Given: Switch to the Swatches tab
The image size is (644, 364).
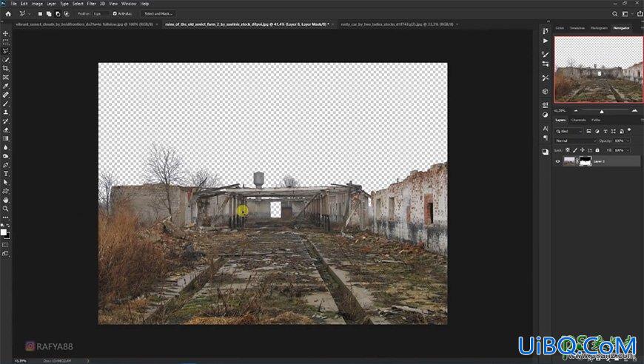Looking at the screenshot, I should [577, 28].
